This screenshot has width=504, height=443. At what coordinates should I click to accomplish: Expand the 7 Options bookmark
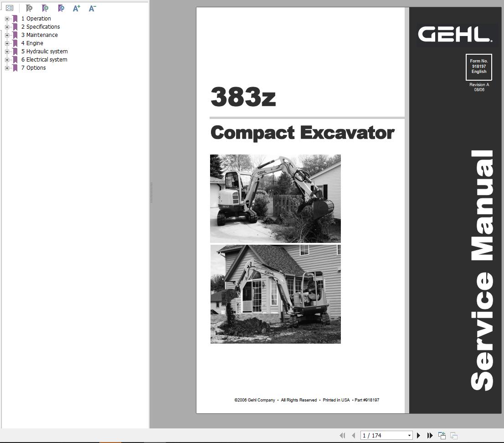[7, 68]
